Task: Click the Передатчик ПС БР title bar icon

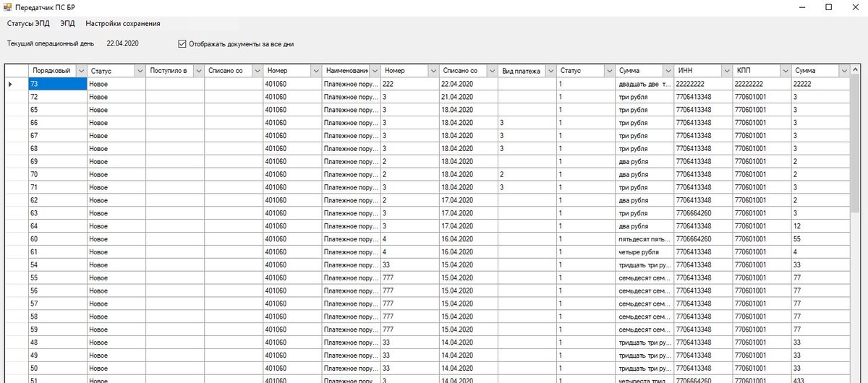Action: pos(8,7)
